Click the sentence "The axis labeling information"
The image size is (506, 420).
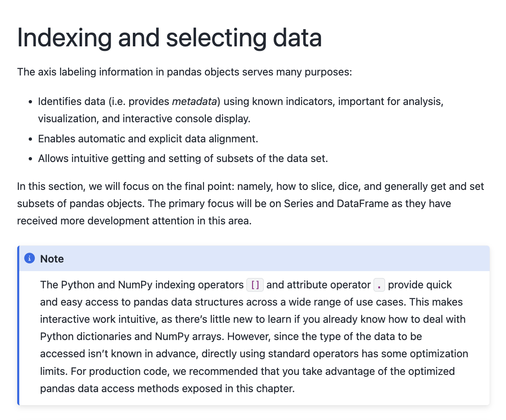(185, 72)
